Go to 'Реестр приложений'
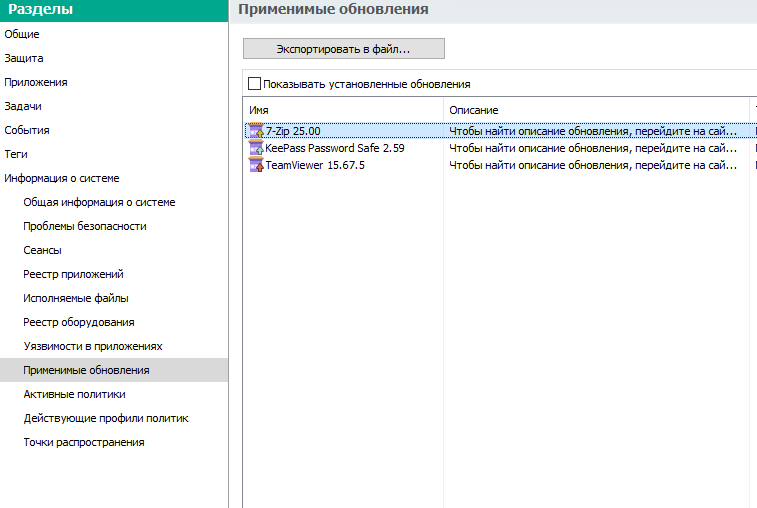 [73, 274]
